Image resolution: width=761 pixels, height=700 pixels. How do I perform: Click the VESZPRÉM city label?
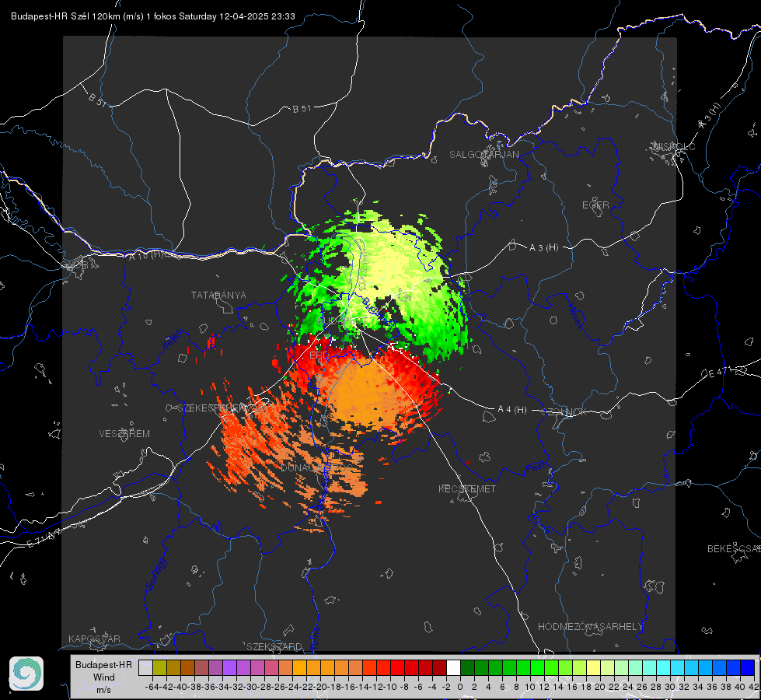click(x=124, y=433)
